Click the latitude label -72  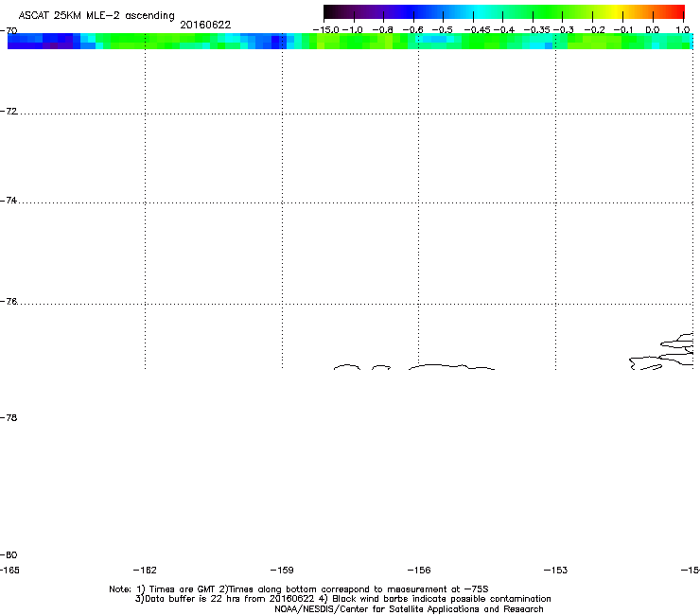coord(9,112)
